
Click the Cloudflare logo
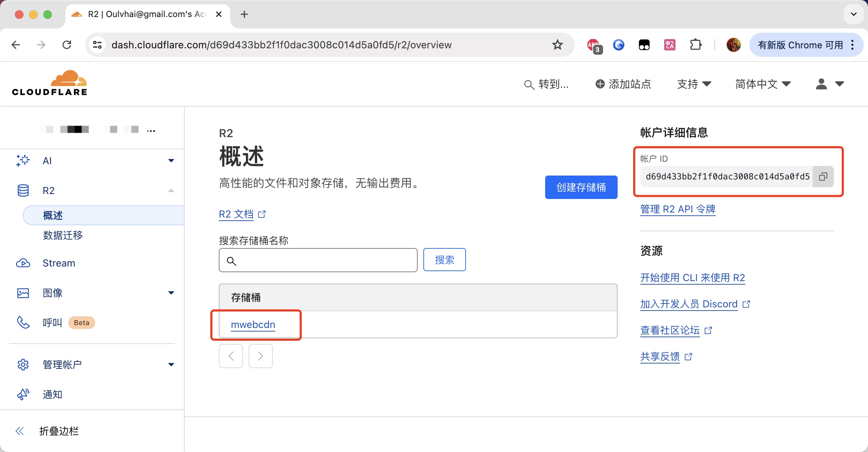point(49,84)
